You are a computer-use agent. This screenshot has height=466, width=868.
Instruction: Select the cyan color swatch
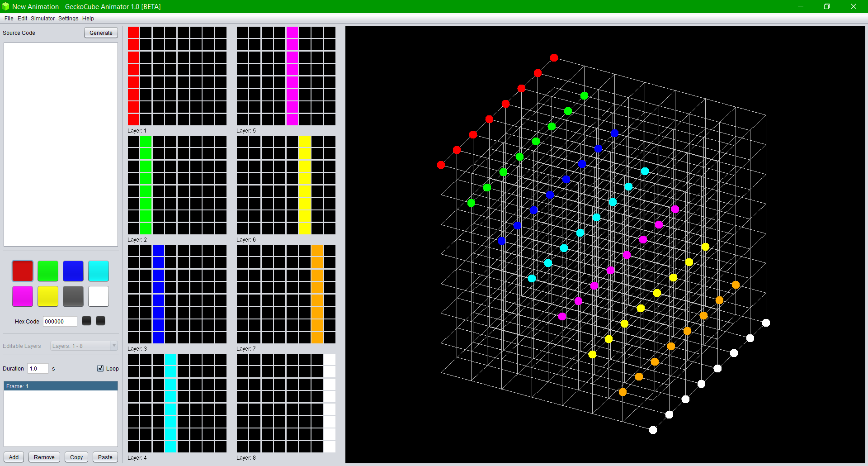tap(98, 271)
